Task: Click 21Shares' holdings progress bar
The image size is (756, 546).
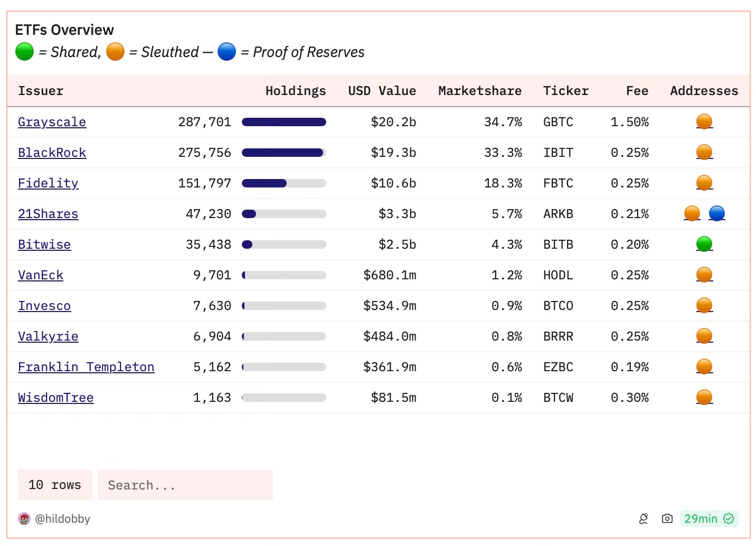Action: coord(284,214)
